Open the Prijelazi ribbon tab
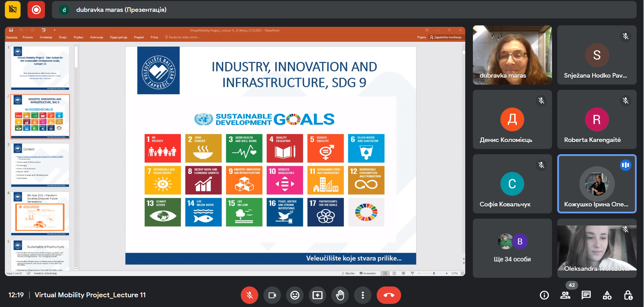Image resolution: width=644 pixels, height=307 pixels. pos(78,37)
